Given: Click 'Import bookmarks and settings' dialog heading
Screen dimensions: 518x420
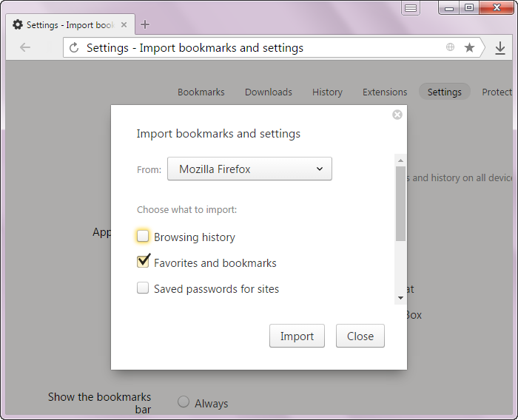Looking at the screenshot, I should [218, 134].
